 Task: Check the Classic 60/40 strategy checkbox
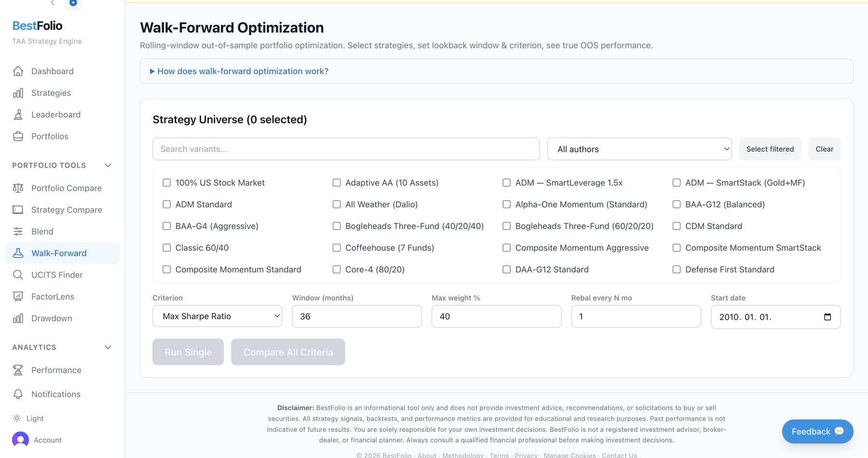pyautogui.click(x=167, y=247)
